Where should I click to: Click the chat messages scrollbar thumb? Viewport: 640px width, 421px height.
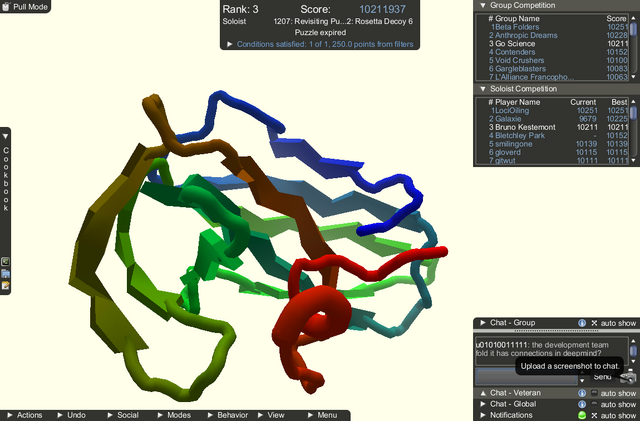point(633,351)
